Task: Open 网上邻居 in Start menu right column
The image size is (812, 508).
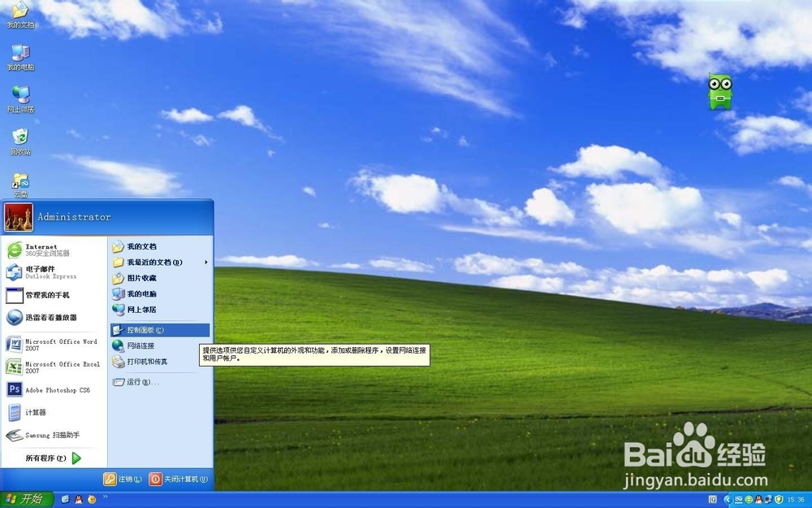Action: pos(160,310)
